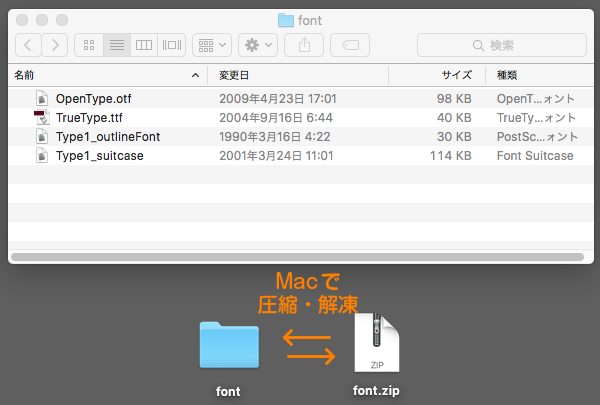Select the Type1_outlineFont file name
The image size is (600, 405).
pos(108,137)
